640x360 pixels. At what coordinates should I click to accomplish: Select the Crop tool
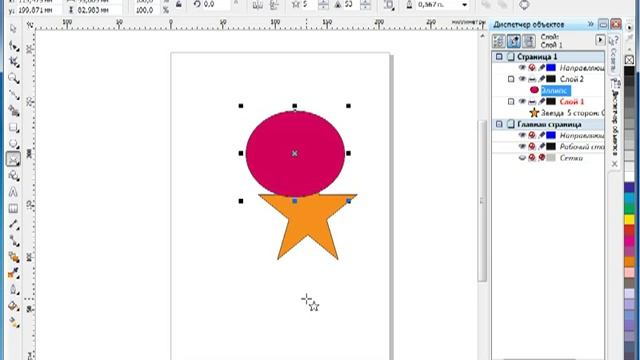(x=13, y=62)
